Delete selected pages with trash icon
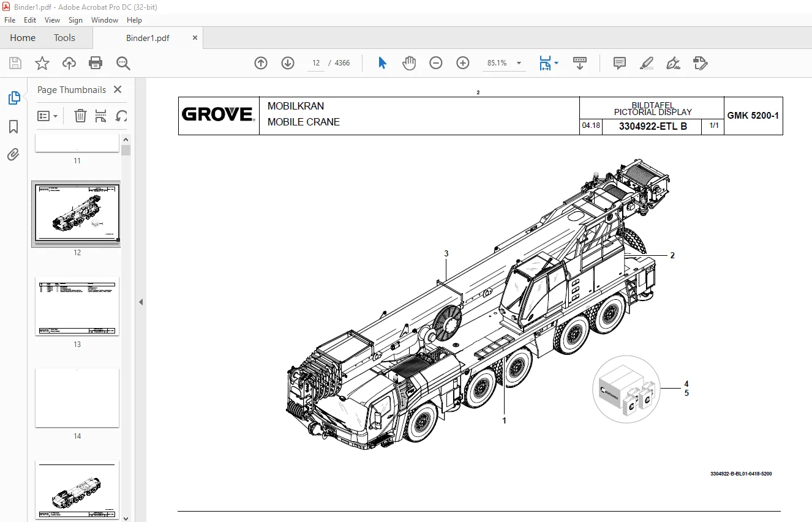 (80, 116)
